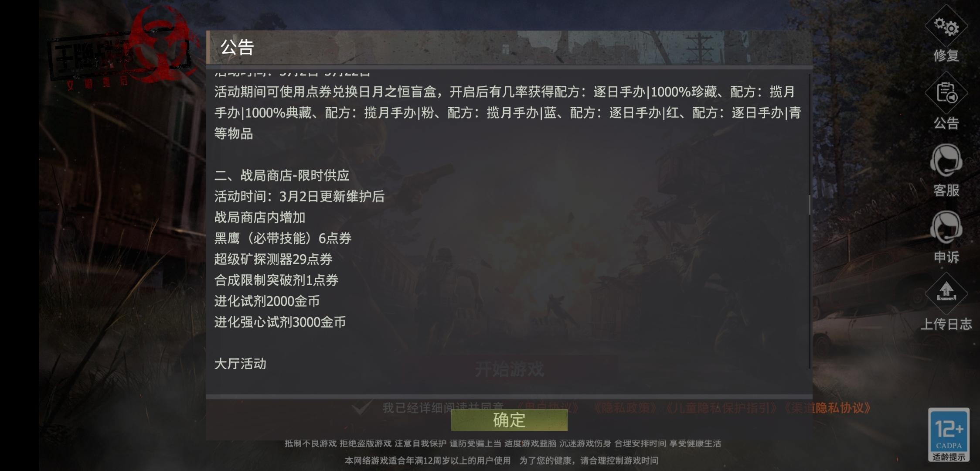Open the 《渠道隐私协议》 link
The height and width of the screenshot is (471, 980).
827,408
